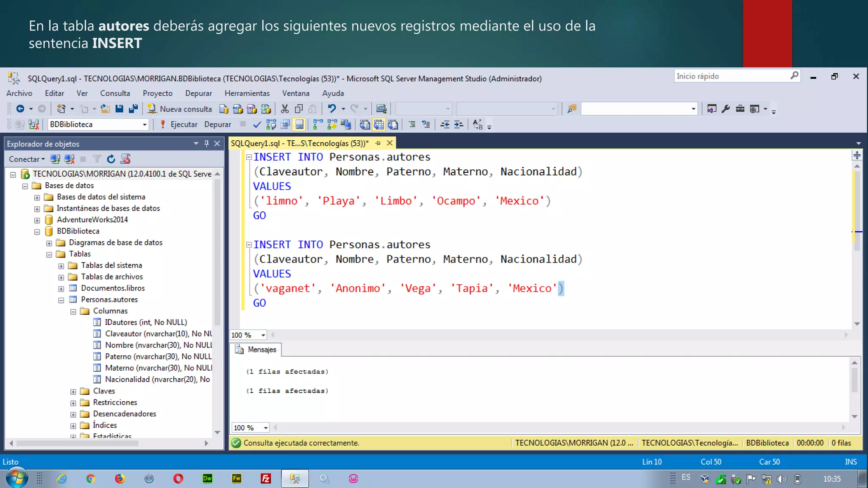Click the Object Explorer filter icon
This screenshot has width=868, height=488.
[97, 159]
